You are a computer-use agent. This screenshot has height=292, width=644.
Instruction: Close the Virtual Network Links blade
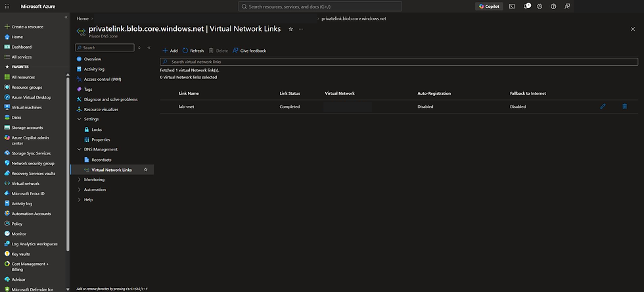click(x=632, y=29)
